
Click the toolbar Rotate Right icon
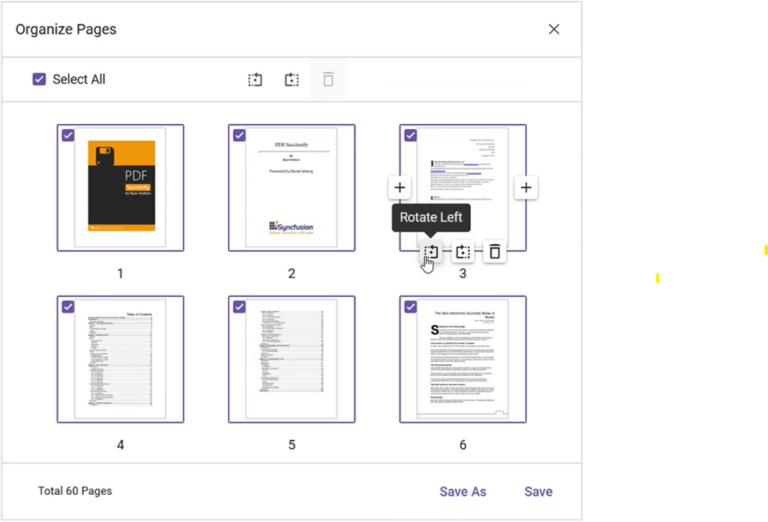pyautogui.click(x=292, y=79)
